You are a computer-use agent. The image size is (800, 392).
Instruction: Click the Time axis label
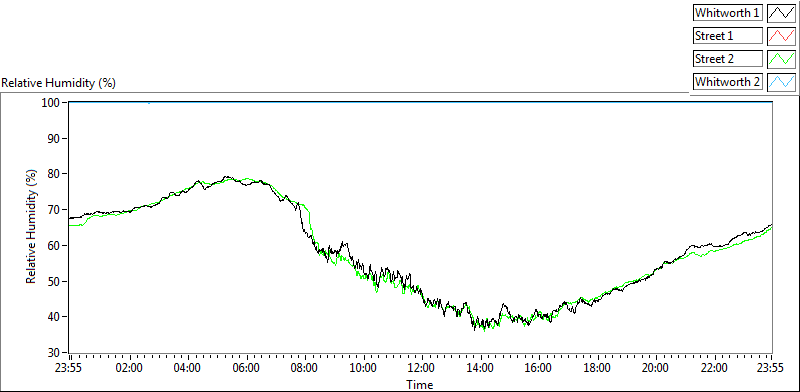coord(420,384)
